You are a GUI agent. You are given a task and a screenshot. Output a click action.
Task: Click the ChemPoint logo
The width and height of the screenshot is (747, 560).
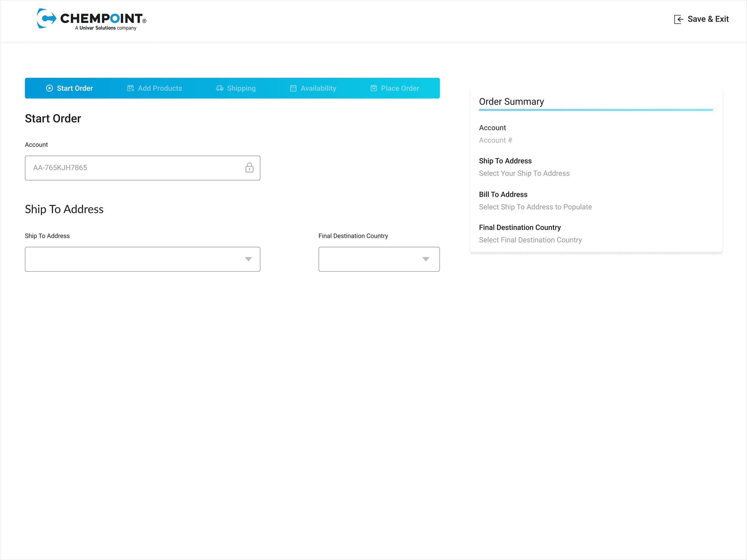[91, 19]
